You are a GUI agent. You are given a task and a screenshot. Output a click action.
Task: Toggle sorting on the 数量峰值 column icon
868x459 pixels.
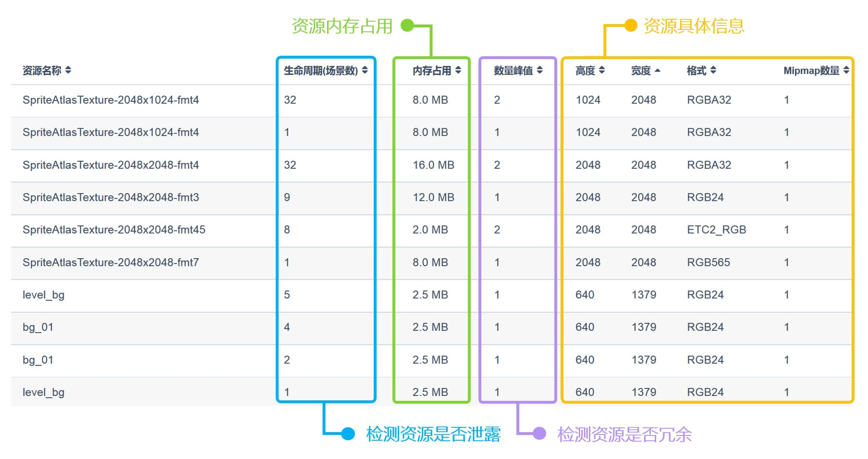point(540,70)
